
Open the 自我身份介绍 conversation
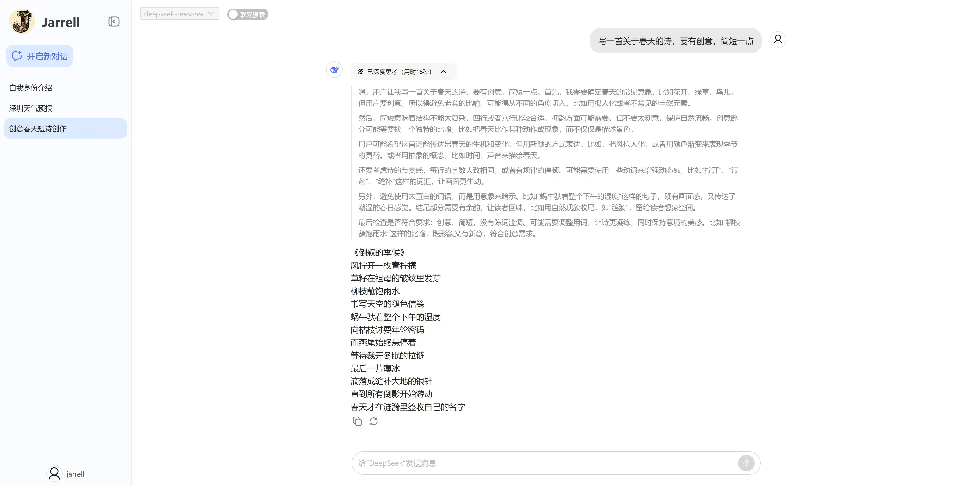tap(31, 88)
